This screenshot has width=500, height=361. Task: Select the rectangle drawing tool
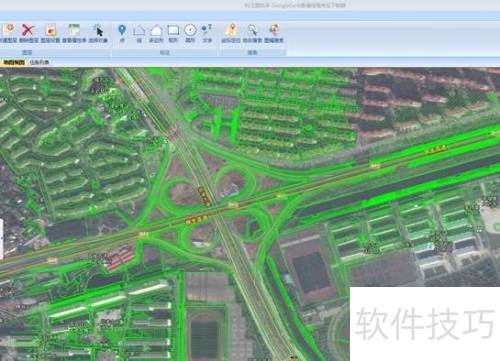(x=173, y=30)
